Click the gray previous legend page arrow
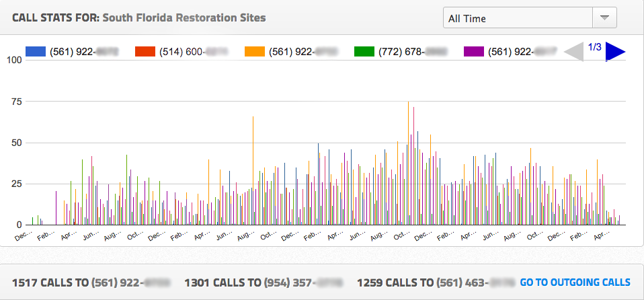This screenshot has width=644, height=300. click(573, 51)
